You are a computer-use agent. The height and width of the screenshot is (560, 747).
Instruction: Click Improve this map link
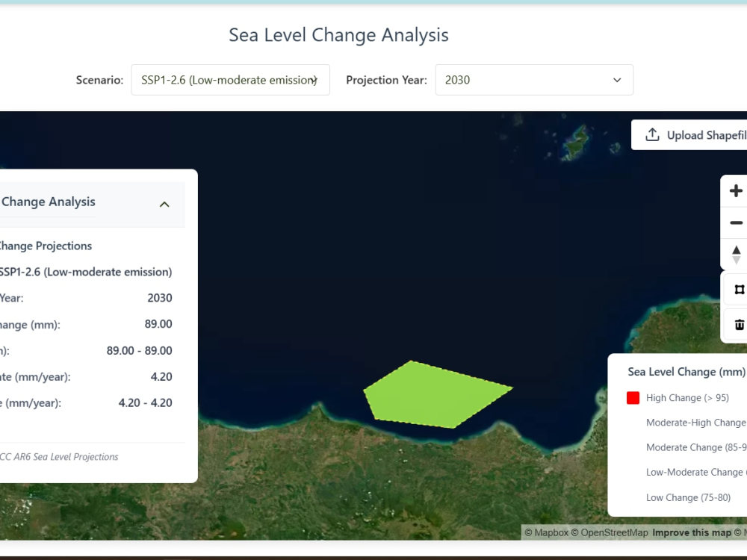tap(691, 532)
